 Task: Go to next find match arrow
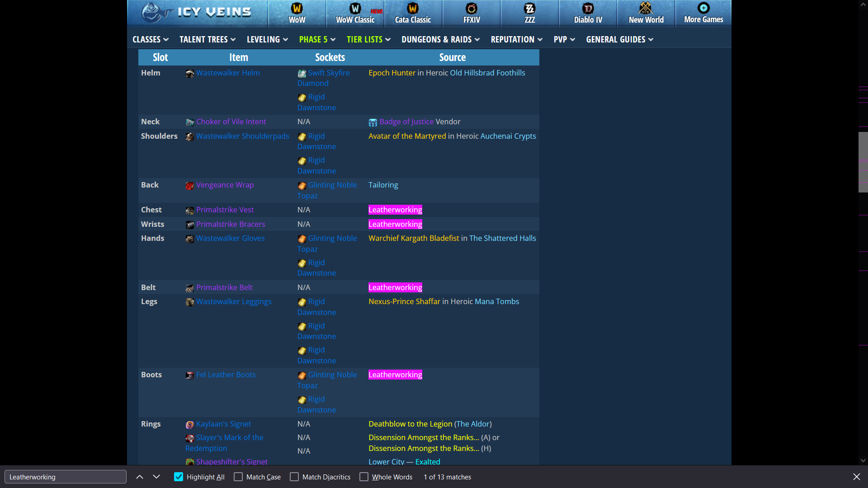[x=156, y=477]
